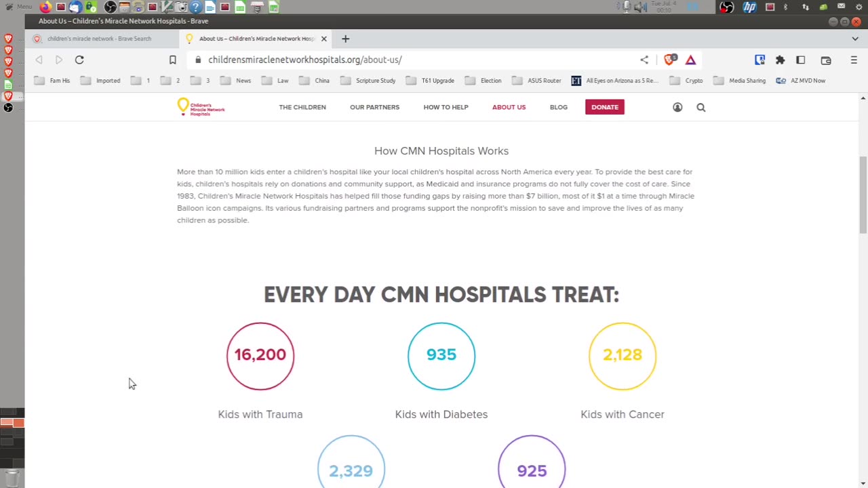Open the Election bookmarks folder
The image size is (868, 488).
tap(484, 81)
